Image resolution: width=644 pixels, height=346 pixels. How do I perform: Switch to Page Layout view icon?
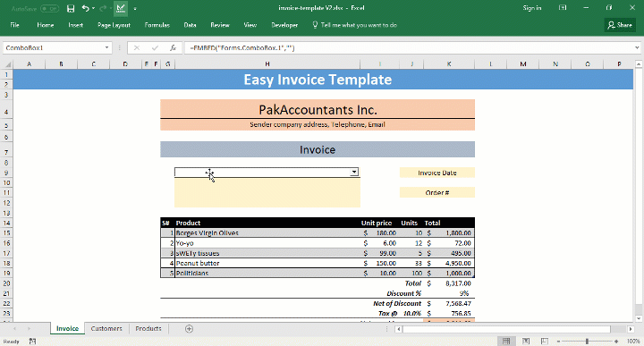526,341
